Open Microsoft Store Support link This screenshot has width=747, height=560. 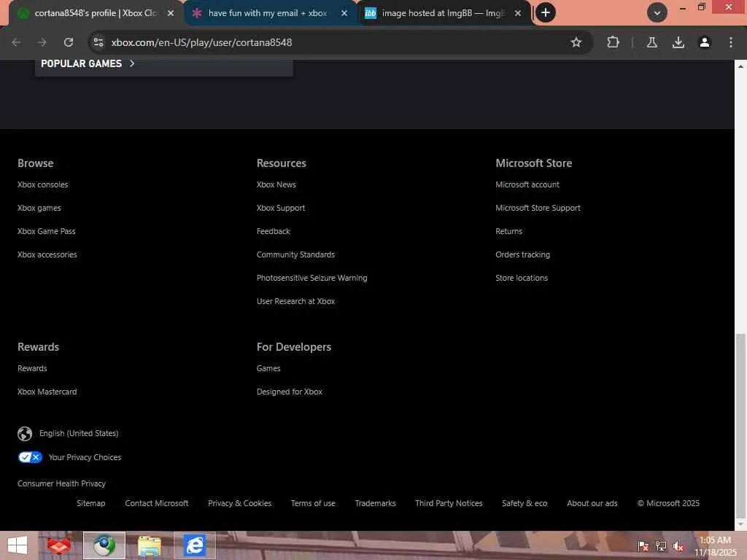(538, 208)
